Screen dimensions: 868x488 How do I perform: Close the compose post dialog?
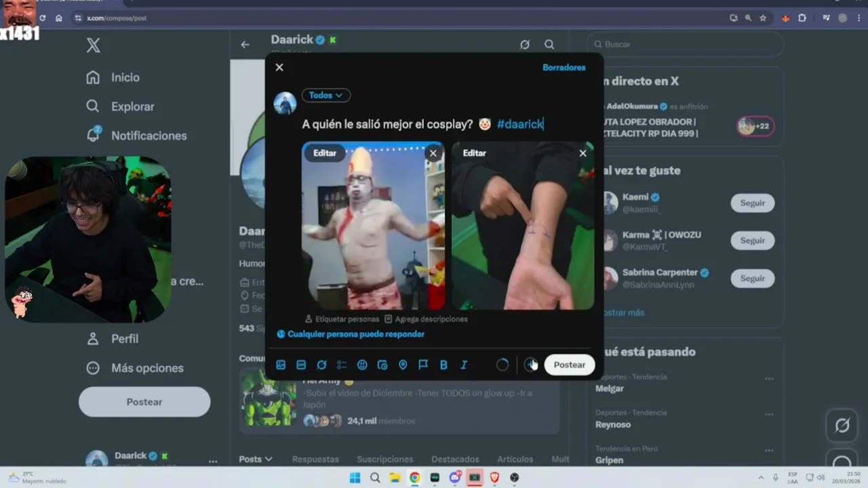click(x=279, y=67)
